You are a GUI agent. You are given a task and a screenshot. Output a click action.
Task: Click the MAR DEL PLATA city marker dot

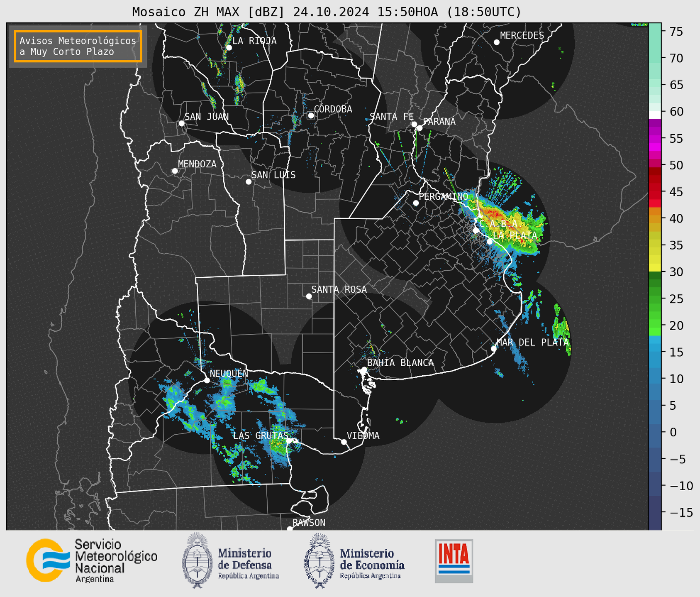493,349
